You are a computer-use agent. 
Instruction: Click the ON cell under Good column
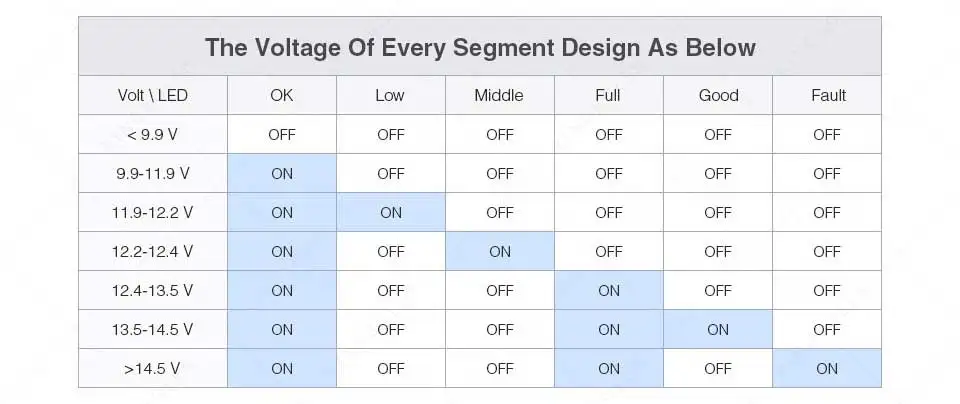coord(718,329)
